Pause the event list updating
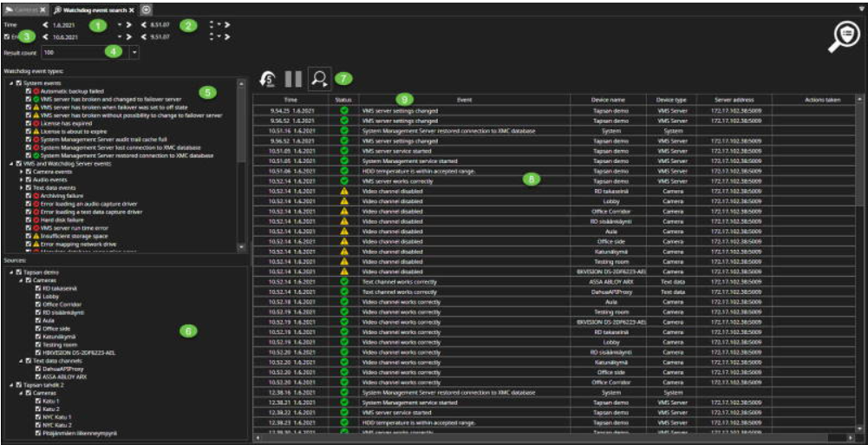868x445 pixels. point(293,79)
